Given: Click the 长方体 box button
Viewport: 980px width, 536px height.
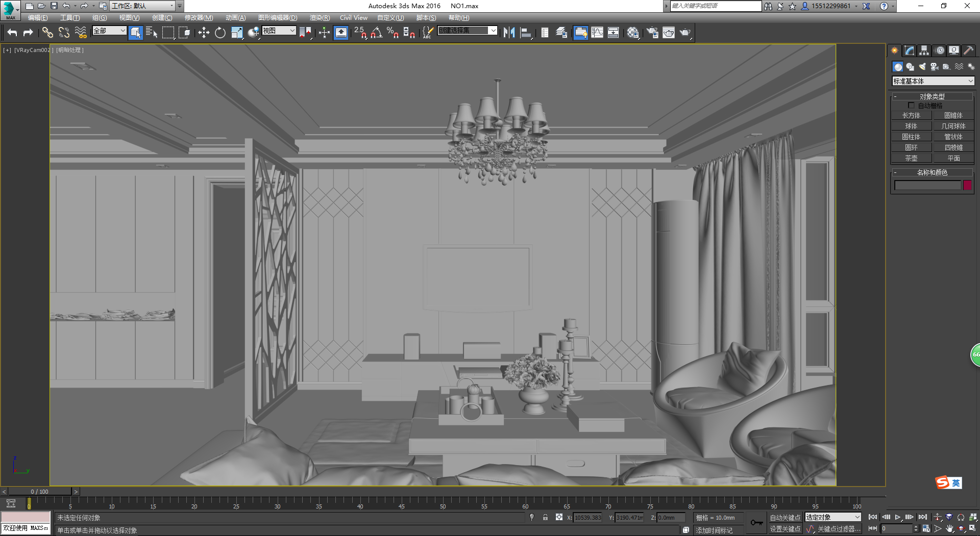Looking at the screenshot, I should 911,115.
